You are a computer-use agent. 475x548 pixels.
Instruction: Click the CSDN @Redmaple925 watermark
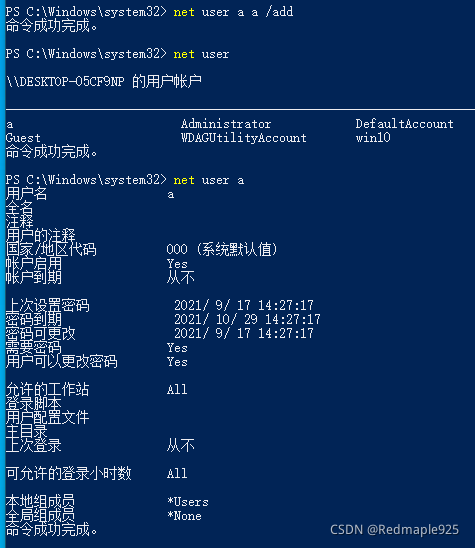pos(395,530)
